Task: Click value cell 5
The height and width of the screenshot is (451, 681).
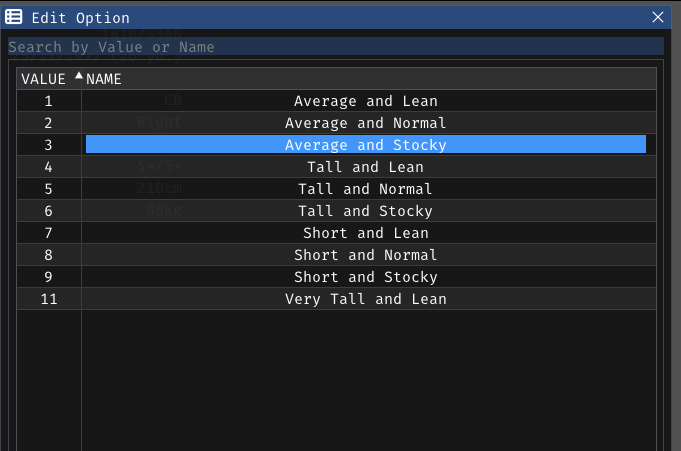Action: 49,189
